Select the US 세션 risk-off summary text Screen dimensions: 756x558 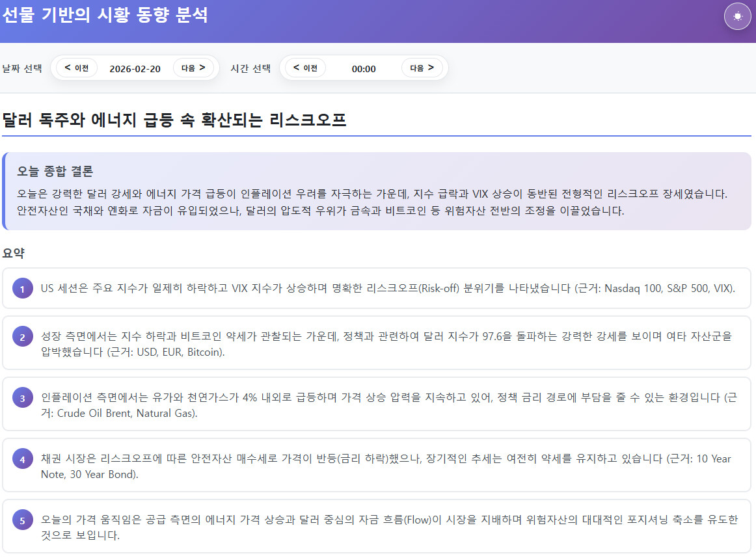[x=387, y=288]
